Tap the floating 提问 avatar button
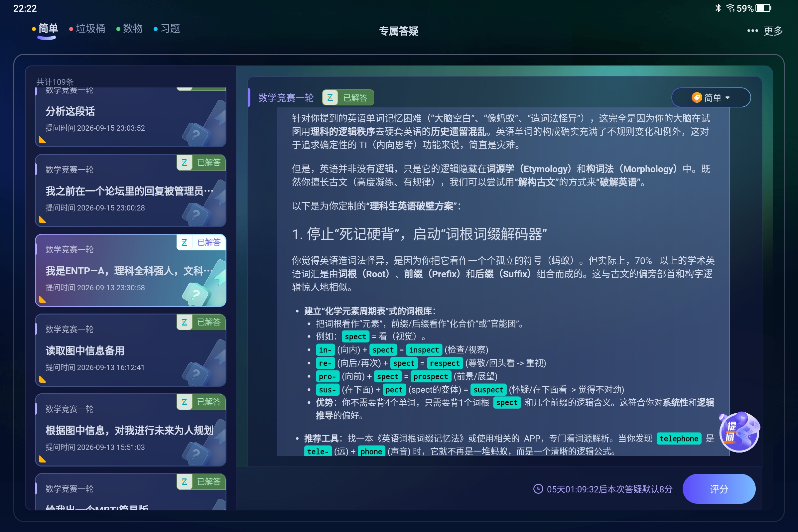 point(739,432)
